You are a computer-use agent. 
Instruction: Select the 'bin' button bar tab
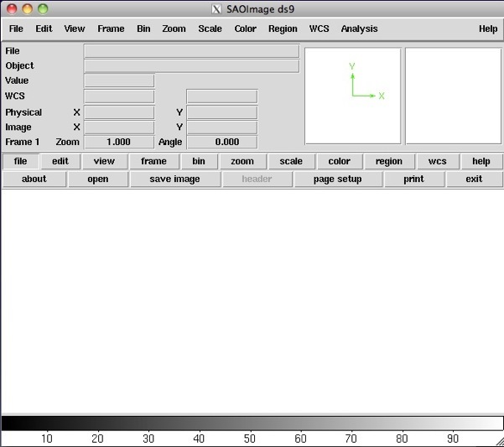tap(199, 161)
